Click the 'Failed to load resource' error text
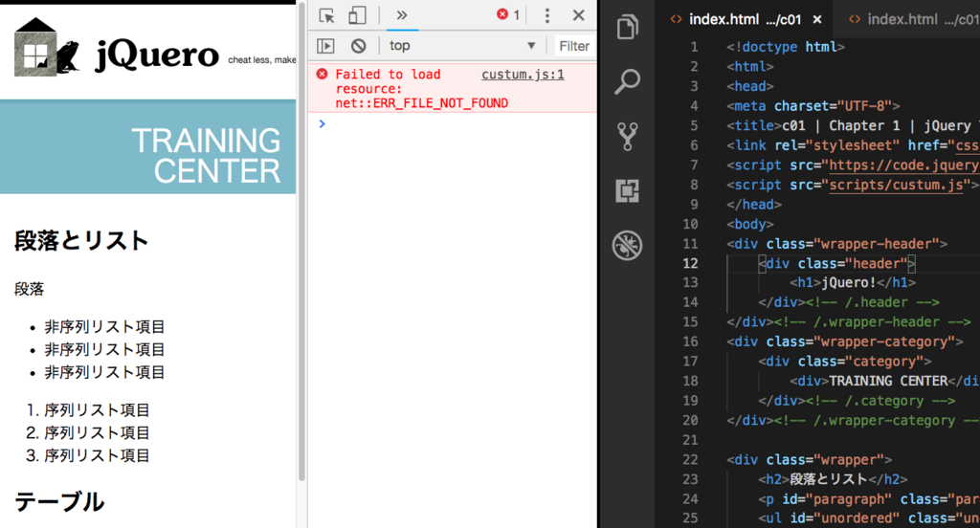 point(421,89)
